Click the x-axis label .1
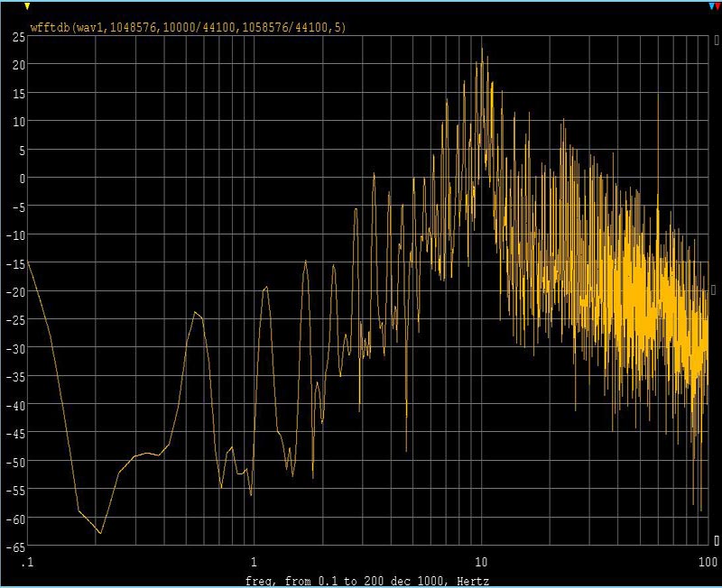Image resolution: width=722 pixels, height=588 pixels. (x=28, y=562)
